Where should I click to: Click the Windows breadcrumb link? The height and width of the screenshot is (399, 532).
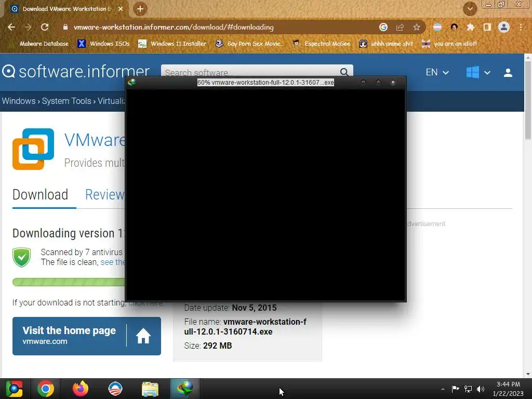[x=19, y=101]
